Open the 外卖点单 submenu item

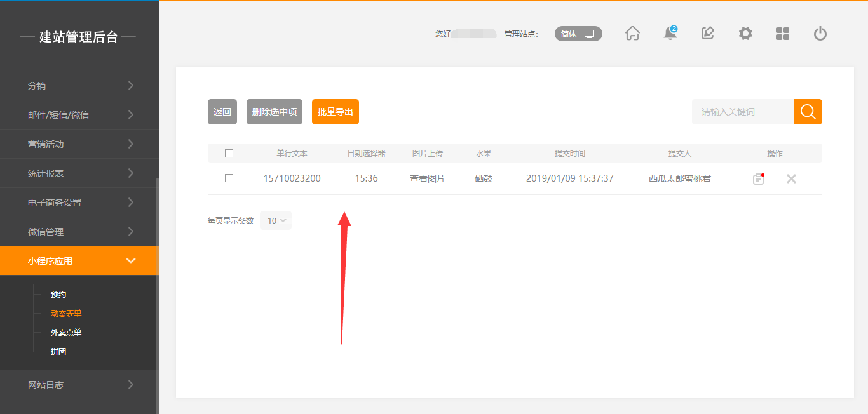(66, 332)
